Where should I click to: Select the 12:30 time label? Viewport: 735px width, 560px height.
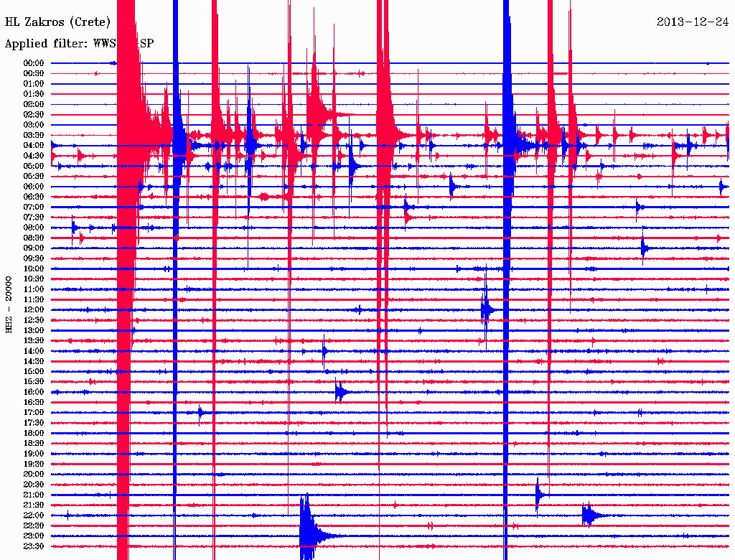point(34,320)
